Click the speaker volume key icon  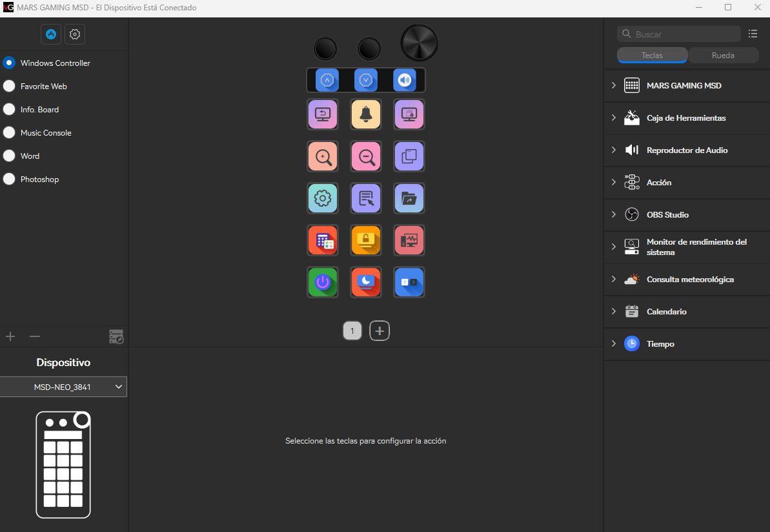[x=405, y=80]
